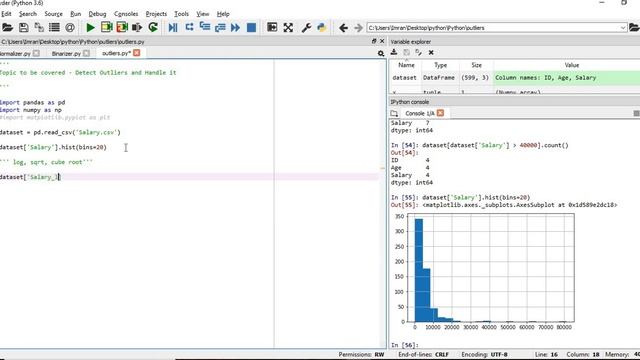The width and height of the screenshot is (640, 360).
Task: Click the working directory path field
Action: (x=493, y=28)
